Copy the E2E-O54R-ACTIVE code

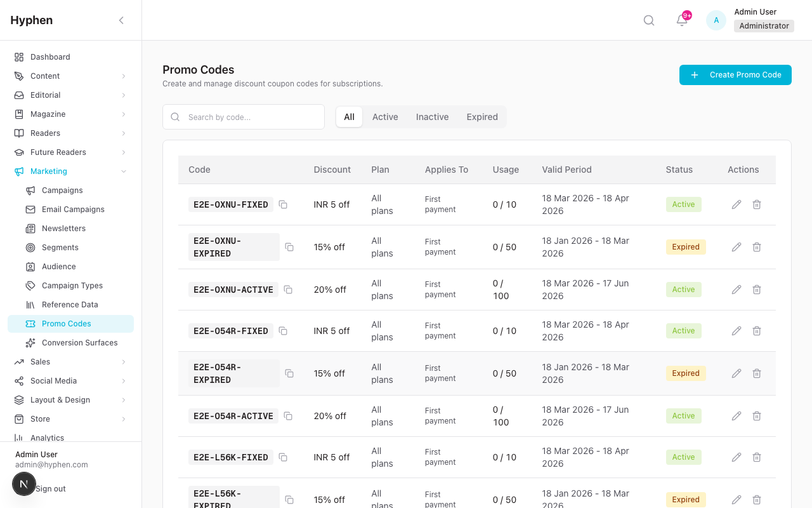coord(288,416)
